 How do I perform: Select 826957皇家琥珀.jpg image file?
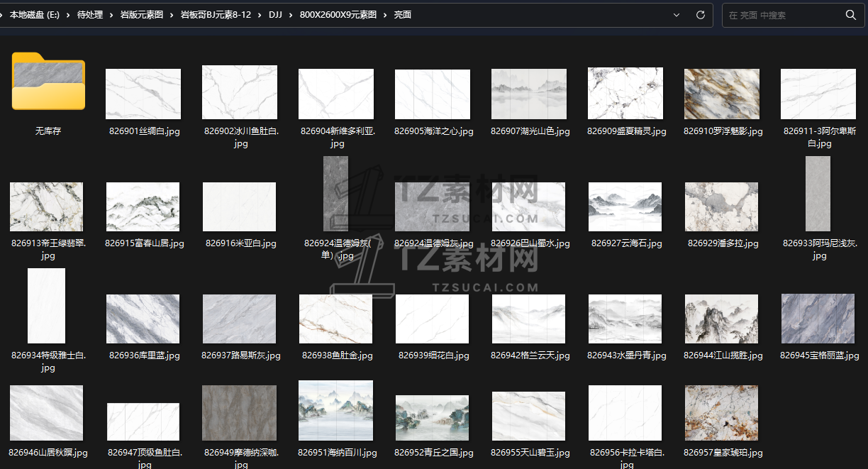pyautogui.click(x=721, y=413)
